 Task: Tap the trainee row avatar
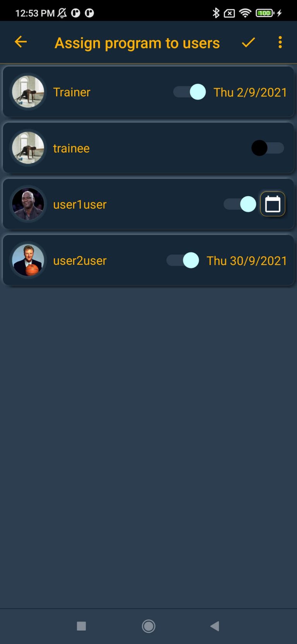pos(28,148)
